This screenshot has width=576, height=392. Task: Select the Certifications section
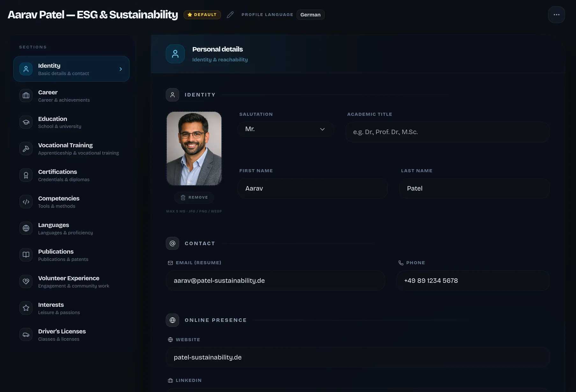[71, 175]
